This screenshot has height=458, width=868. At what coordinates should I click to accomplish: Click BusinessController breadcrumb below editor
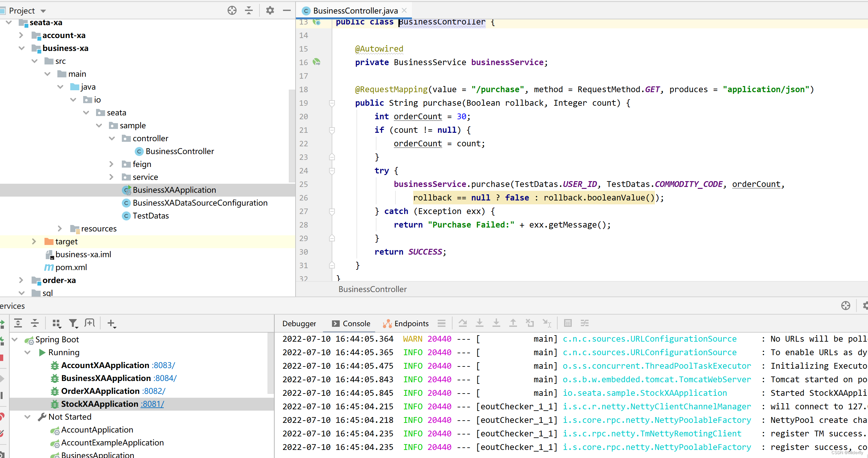click(372, 289)
